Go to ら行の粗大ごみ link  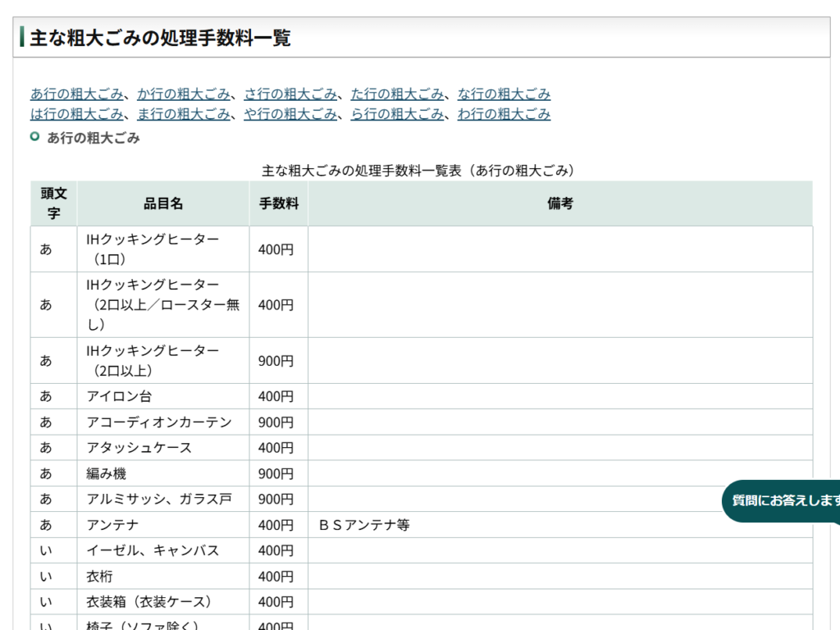pyautogui.click(x=397, y=114)
